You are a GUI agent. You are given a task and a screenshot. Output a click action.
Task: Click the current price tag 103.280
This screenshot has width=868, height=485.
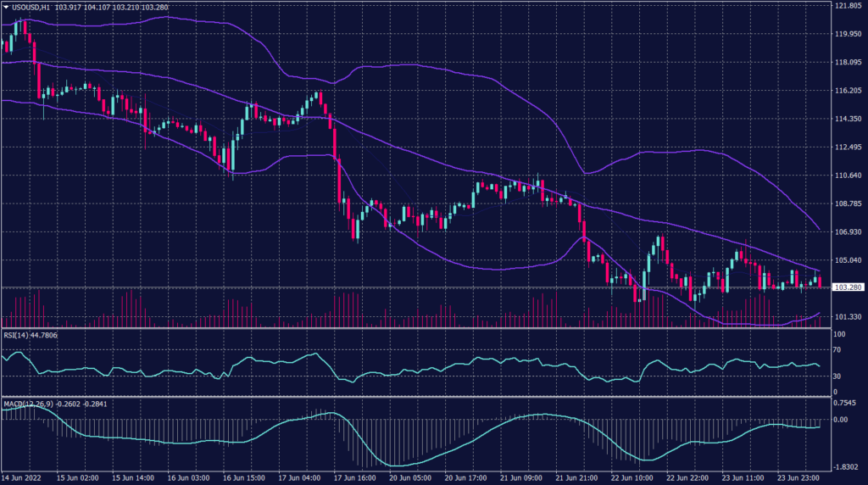pos(847,288)
